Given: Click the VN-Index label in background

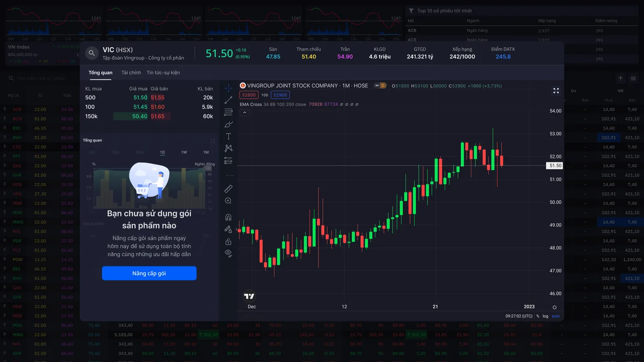Looking at the screenshot, I should coord(19,47).
